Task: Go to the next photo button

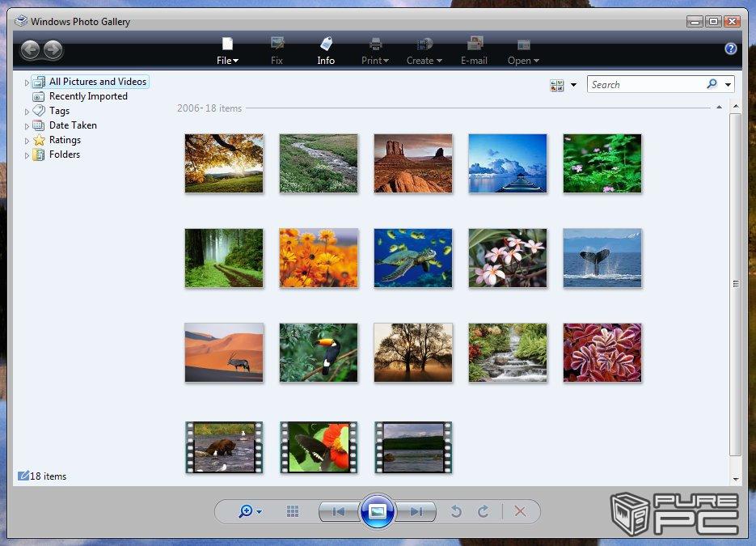Action: (416, 511)
